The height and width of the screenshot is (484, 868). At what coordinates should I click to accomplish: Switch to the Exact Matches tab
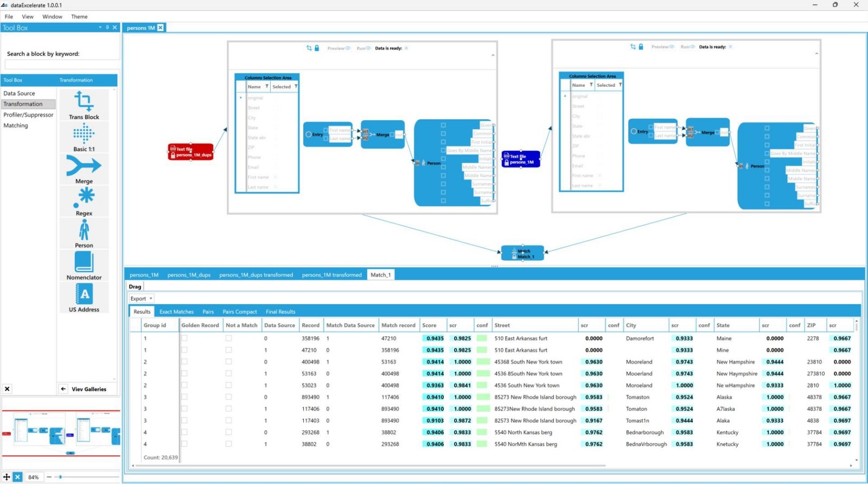[176, 312]
